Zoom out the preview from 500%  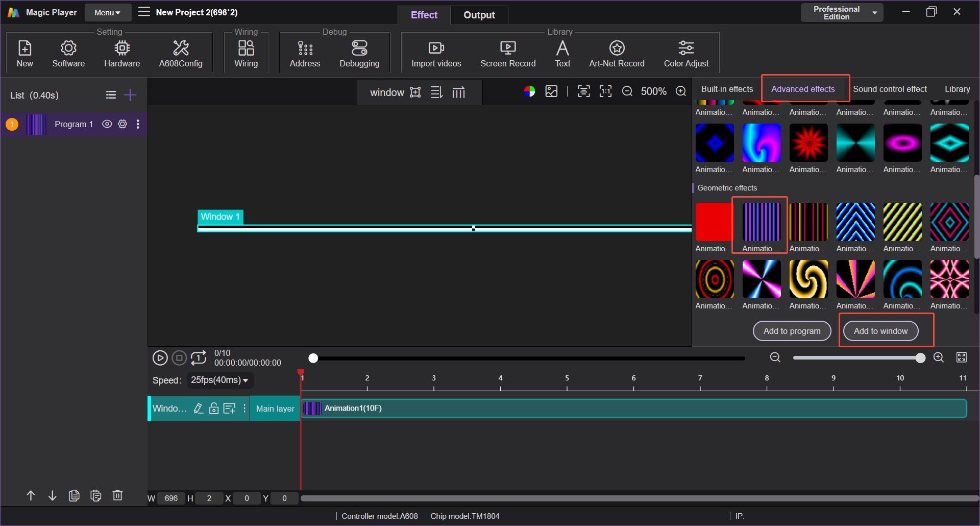coord(627,91)
